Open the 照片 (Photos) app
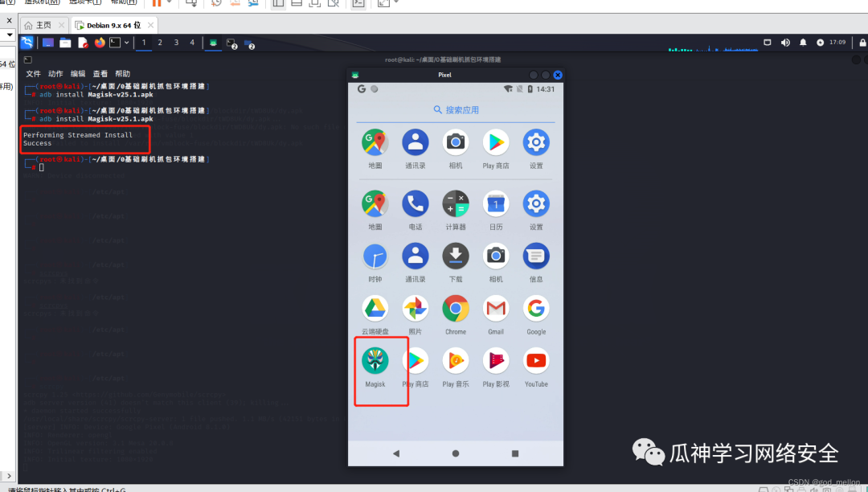The height and width of the screenshot is (492, 868). (x=416, y=308)
